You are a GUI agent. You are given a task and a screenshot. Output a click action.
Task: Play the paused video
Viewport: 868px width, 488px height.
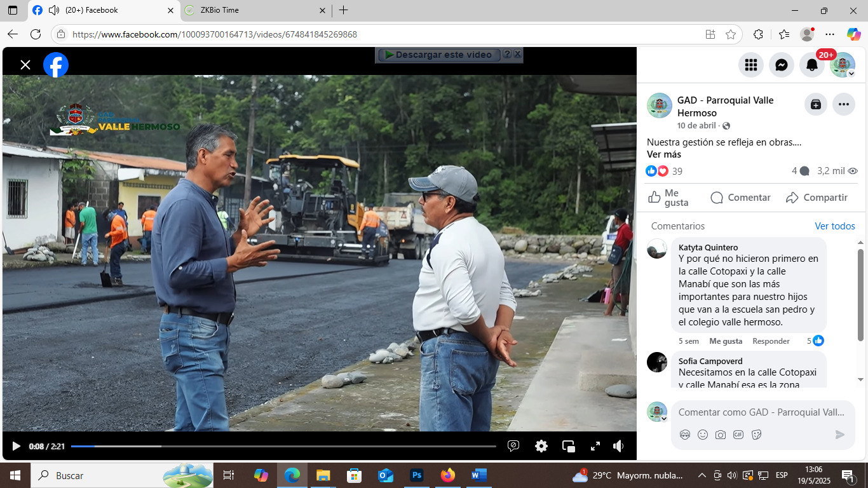(17, 446)
